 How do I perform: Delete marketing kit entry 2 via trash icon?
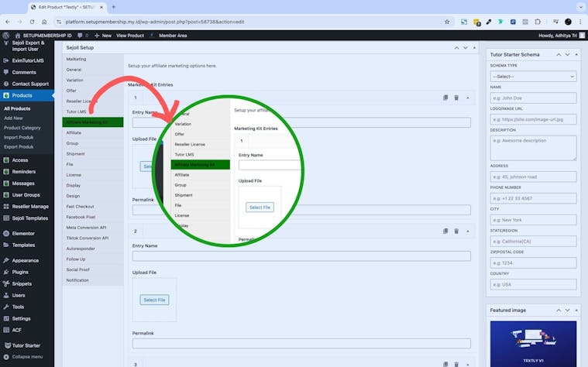(x=456, y=231)
